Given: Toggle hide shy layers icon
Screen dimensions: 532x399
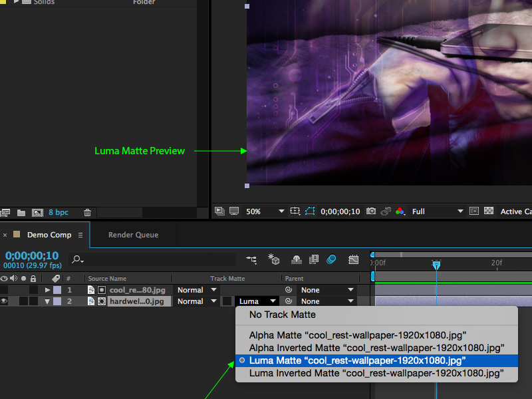Looking at the screenshot, I should point(297,259).
